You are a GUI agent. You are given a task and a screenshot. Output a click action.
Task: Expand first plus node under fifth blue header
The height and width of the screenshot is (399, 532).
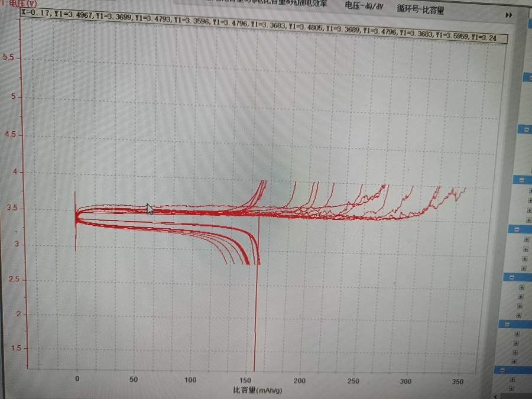coord(521,287)
